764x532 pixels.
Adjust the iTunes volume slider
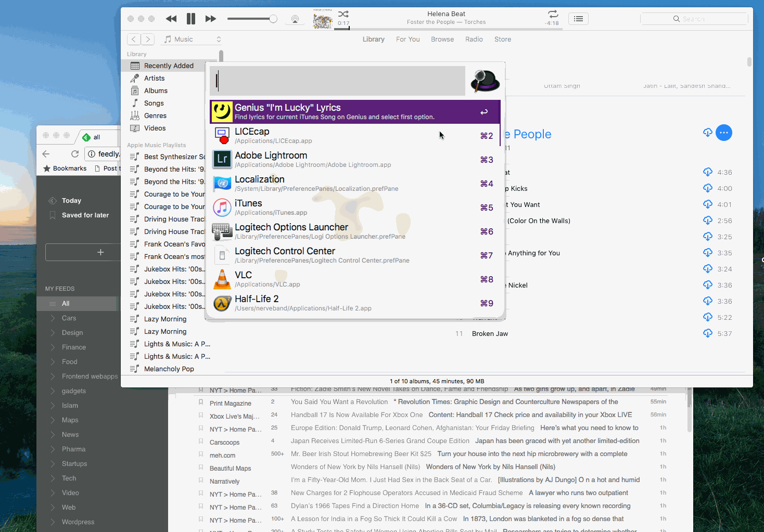tap(252, 19)
